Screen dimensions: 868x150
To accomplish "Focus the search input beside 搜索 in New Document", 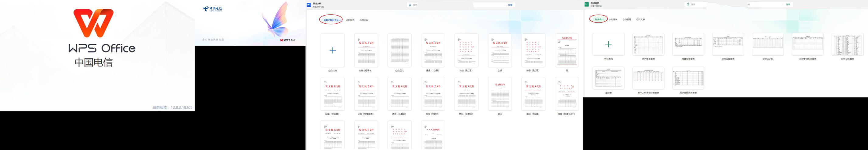I will tap(489, 5).
